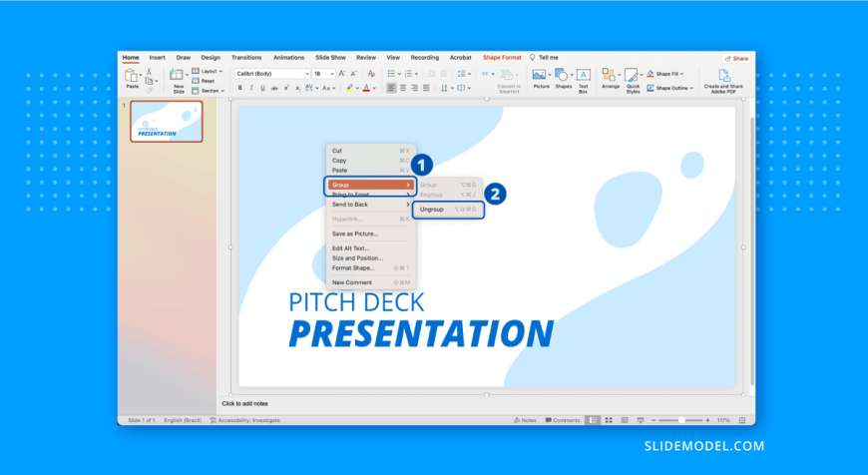868x475 pixels.
Task: Align text to the right
Action: pyautogui.click(x=415, y=88)
